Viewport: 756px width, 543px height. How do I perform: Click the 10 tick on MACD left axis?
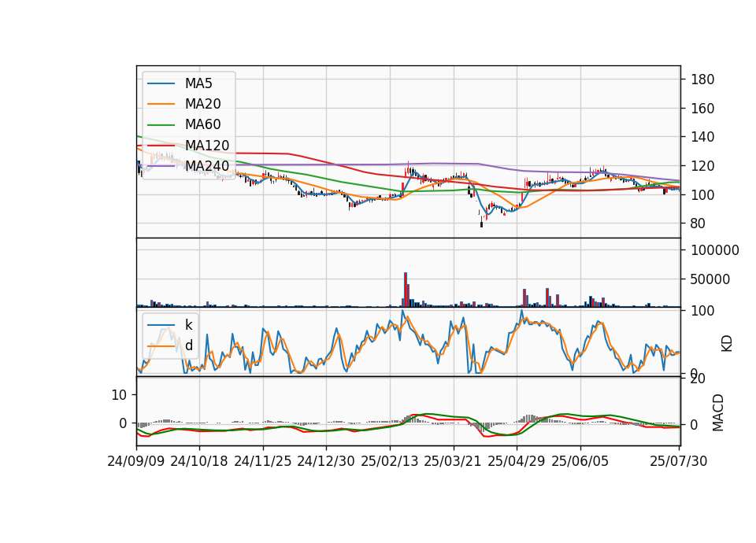click(119, 395)
